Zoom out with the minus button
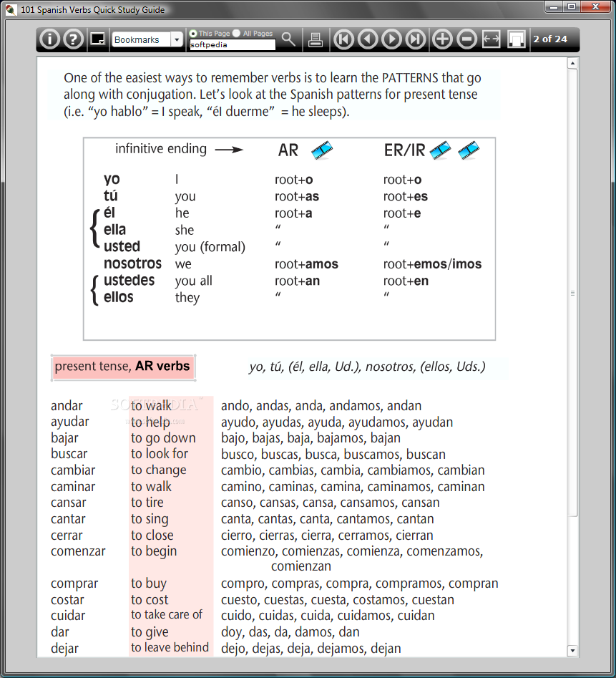Screen dimensions: 616x678 467,39
